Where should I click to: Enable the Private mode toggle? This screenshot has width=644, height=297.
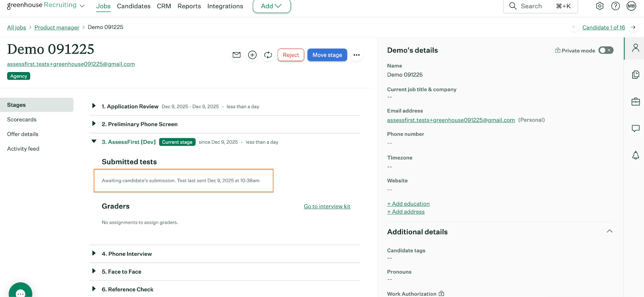(x=605, y=50)
